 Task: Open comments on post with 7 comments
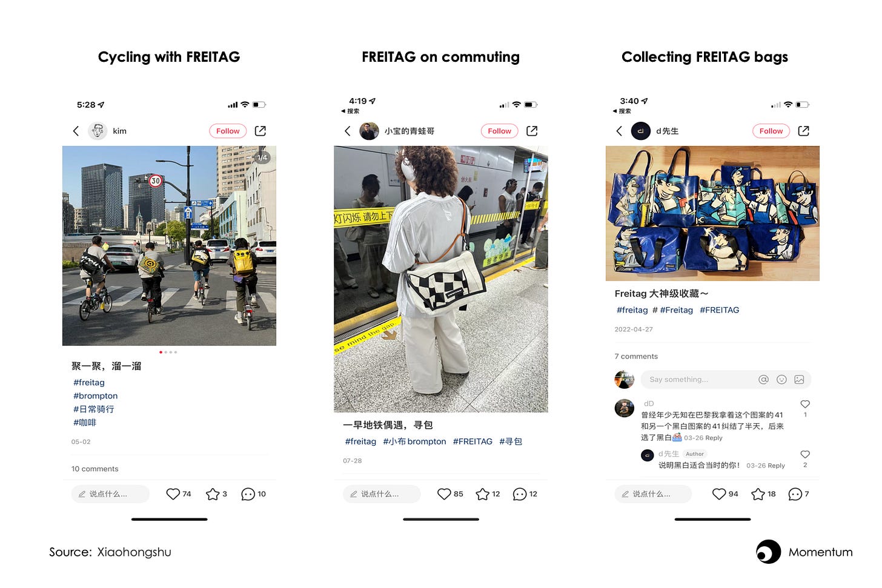coord(795,494)
